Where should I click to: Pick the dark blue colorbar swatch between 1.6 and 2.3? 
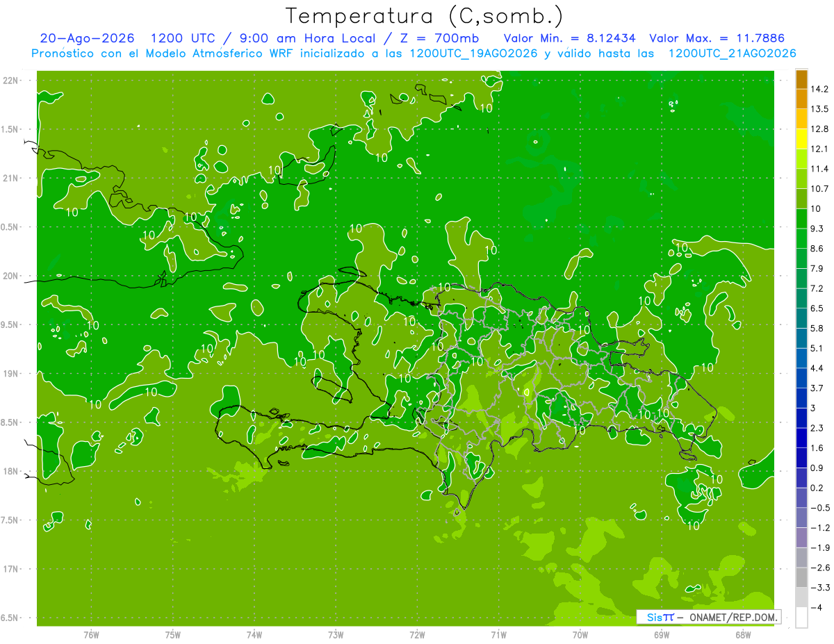[801, 438]
